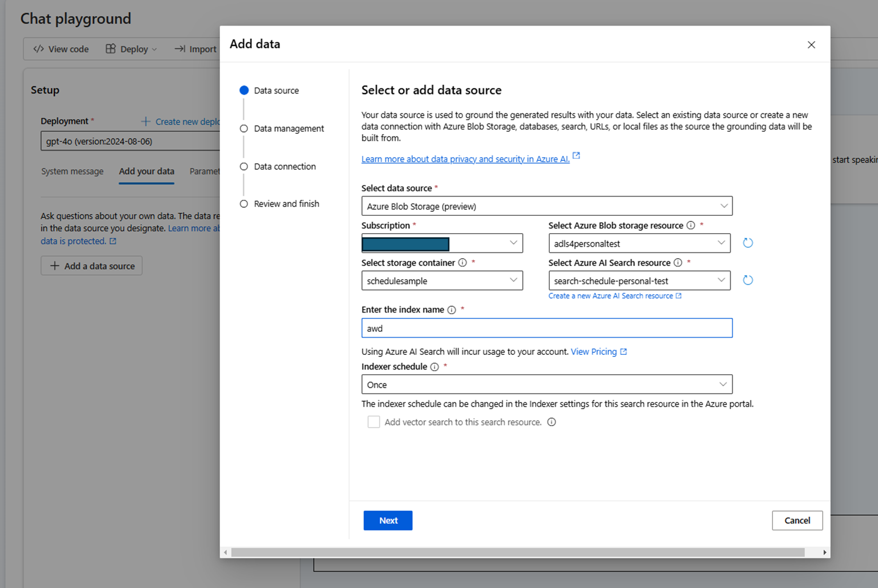Click the info icon beside storage container
Viewport: 878px width, 588px height.
(463, 263)
